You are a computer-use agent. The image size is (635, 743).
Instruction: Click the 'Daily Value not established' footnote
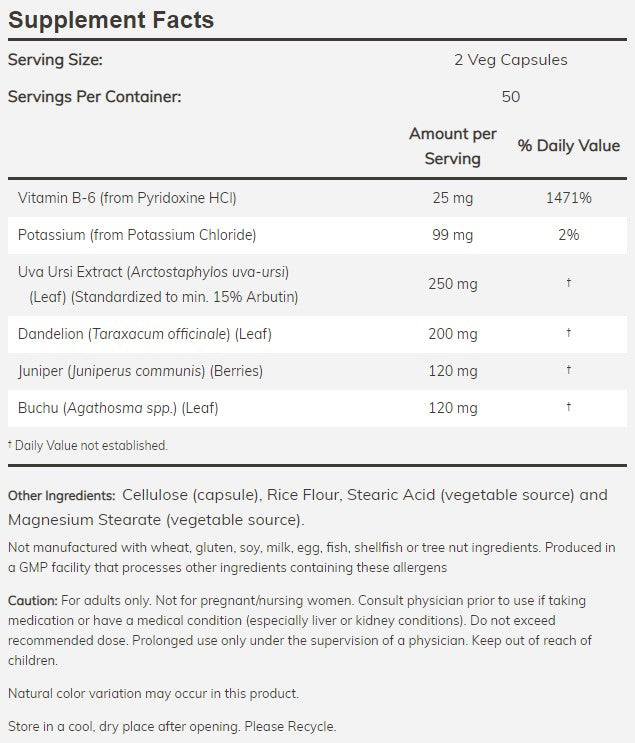pyautogui.click(x=88, y=445)
